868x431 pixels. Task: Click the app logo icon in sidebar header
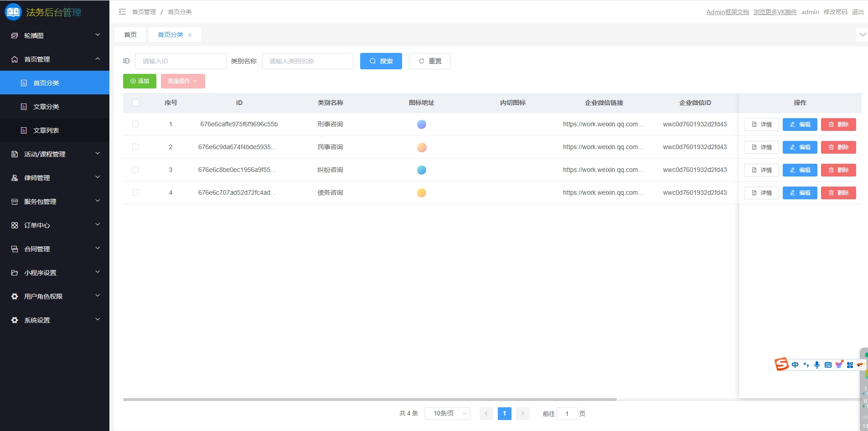click(x=13, y=12)
